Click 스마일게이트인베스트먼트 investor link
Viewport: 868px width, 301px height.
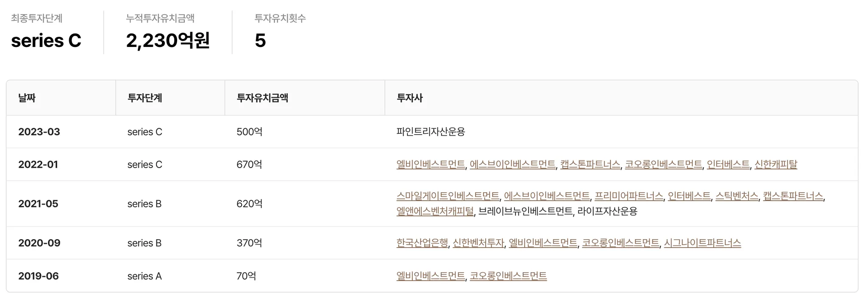point(448,196)
